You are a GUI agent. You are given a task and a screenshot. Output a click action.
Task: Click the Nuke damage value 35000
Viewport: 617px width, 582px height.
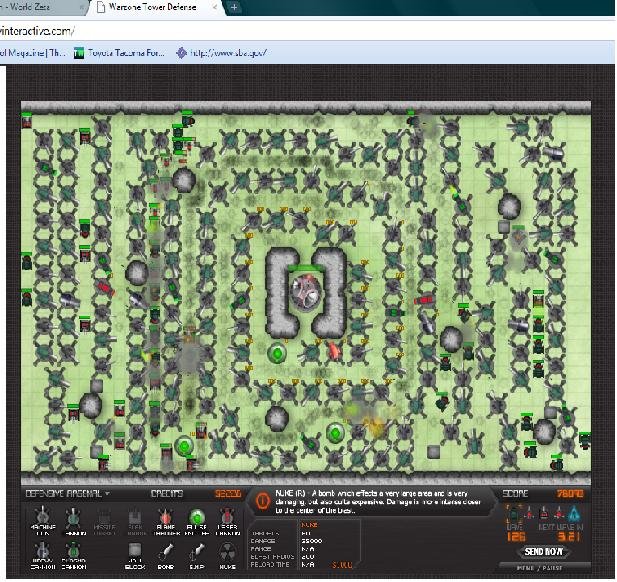click(312, 541)
